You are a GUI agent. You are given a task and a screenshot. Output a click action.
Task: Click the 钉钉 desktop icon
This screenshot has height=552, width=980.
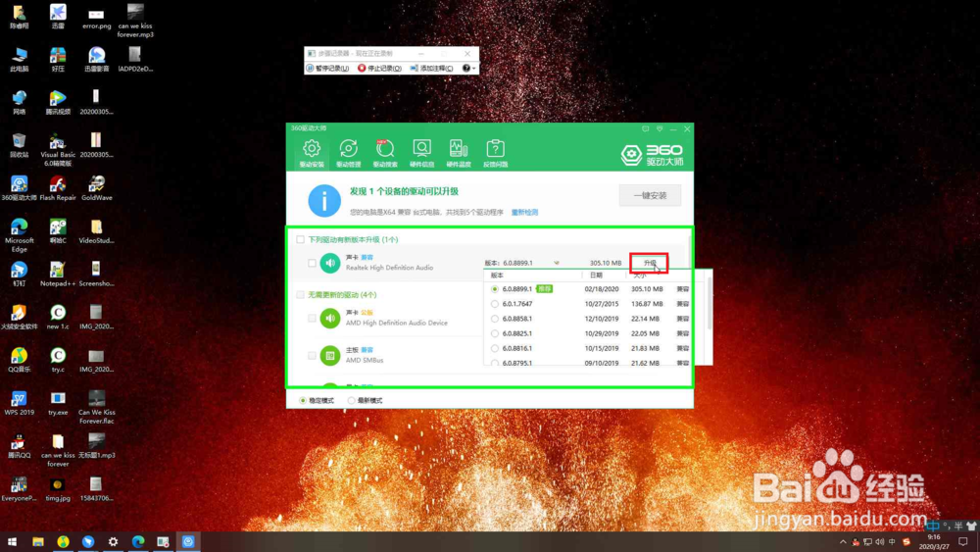[19, 275]
